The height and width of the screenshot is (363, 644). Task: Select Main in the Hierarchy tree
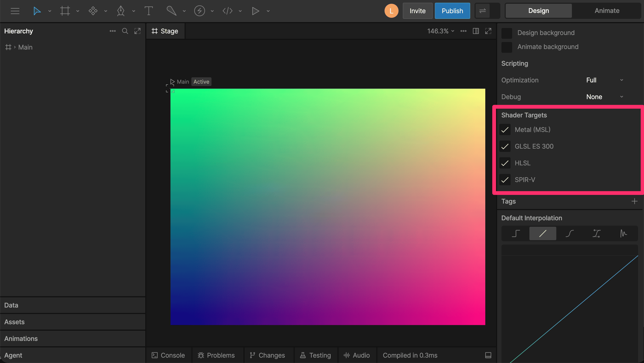click(x=25, y=47)
